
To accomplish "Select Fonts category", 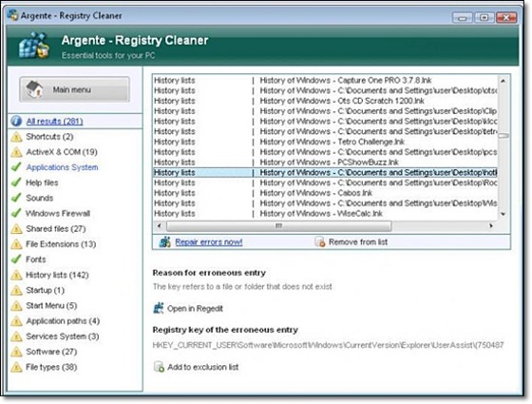I will pos(36,260).
